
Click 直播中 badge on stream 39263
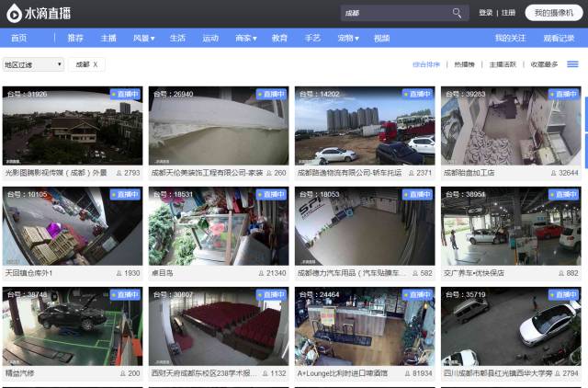(x=563, y=94)
